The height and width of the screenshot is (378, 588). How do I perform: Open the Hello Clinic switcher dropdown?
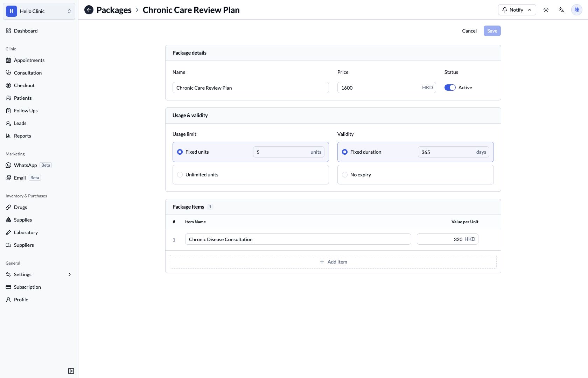click(x=39, y=11)
